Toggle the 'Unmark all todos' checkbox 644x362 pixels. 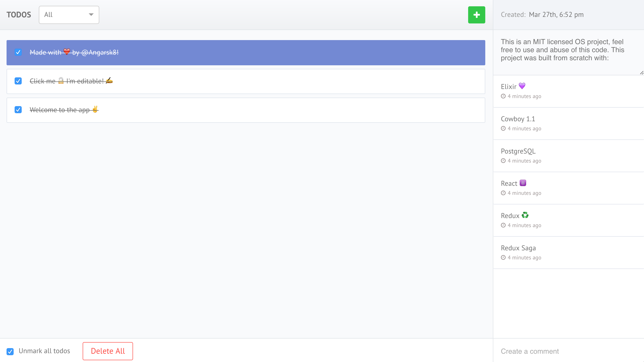[x=10, y=351]
